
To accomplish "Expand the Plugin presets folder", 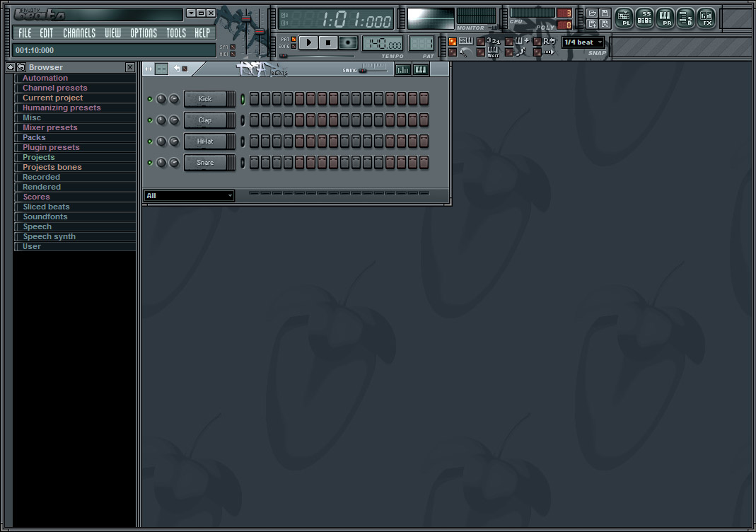I will pyautogui.click(x=75, y=147).
